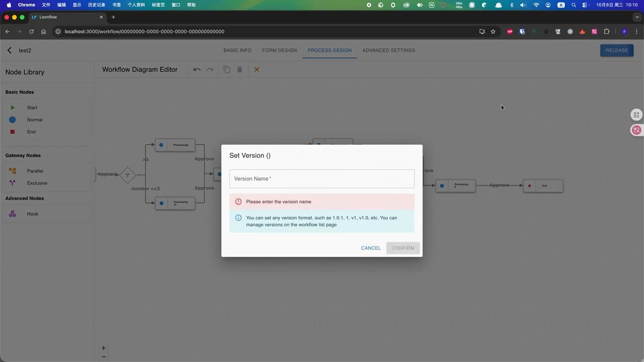Select the PROCESS DESIGN tab
644x362 pixels.
[330, 50]
